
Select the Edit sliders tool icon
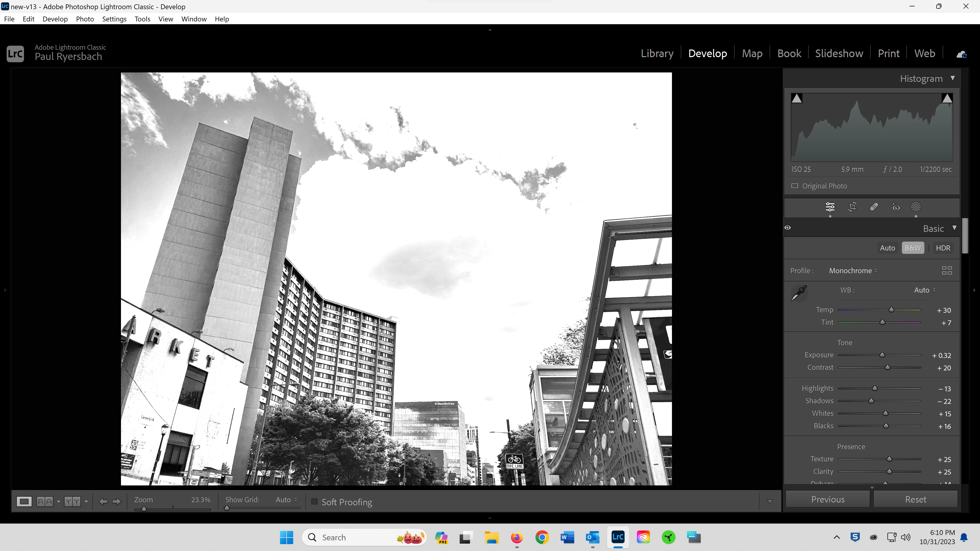(830, 207)
